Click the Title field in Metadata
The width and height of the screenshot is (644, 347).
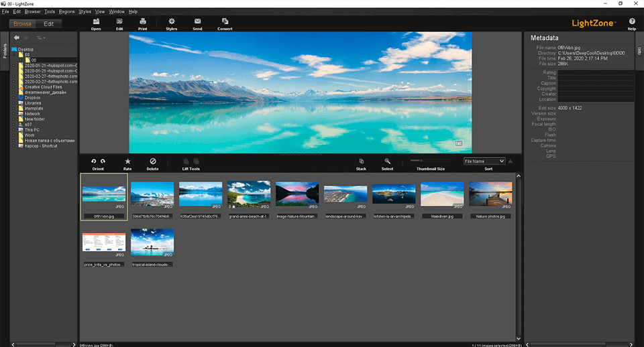596,78
